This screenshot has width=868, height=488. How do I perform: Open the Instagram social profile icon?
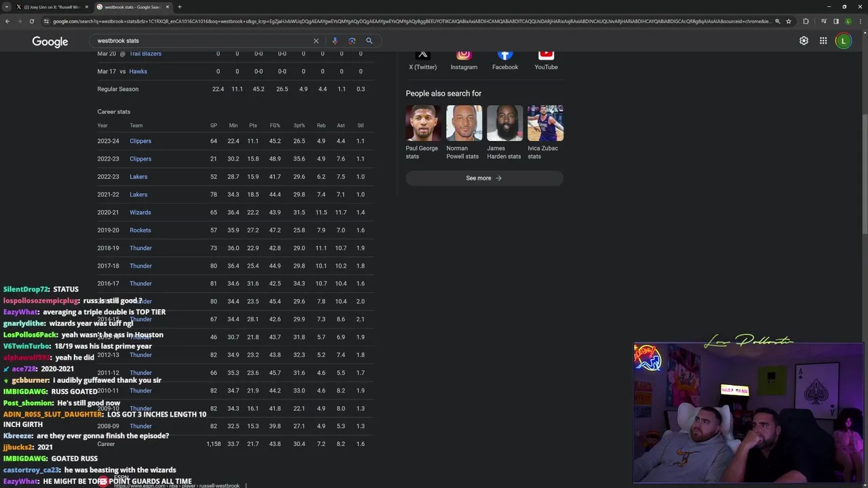(464, 54)
